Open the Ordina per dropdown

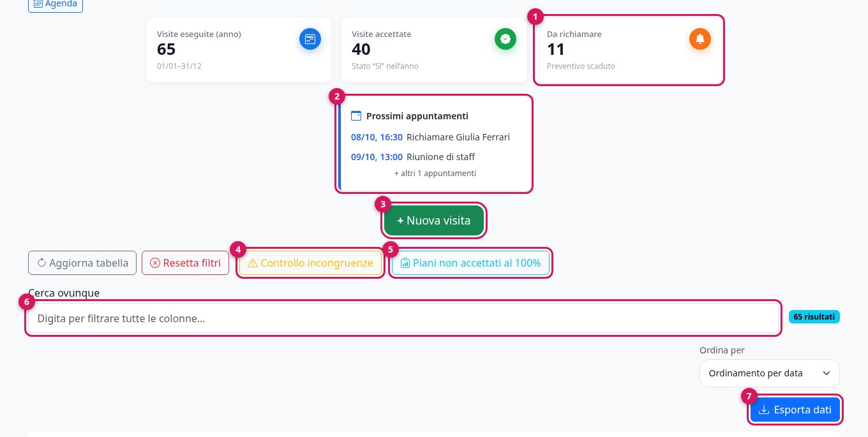770,373
